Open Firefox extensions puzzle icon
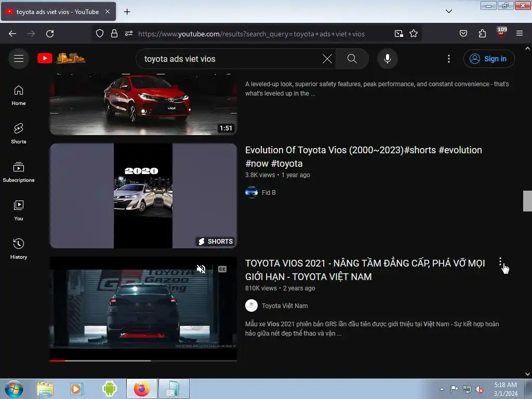 point(482,33)
